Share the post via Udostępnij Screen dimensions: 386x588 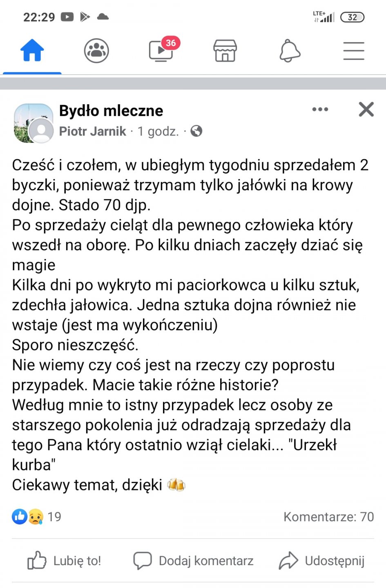(x=322, y=561)
